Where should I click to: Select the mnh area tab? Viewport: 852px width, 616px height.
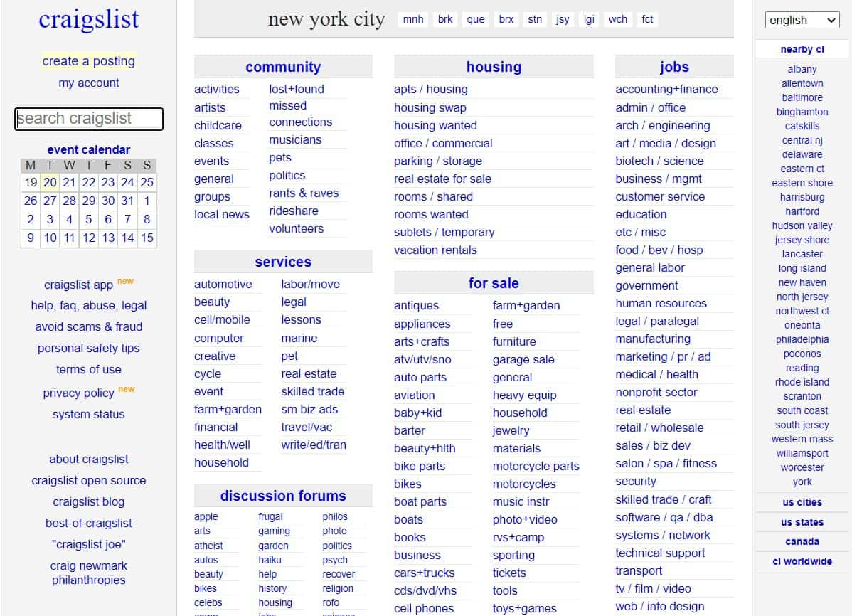pos(413,19)
